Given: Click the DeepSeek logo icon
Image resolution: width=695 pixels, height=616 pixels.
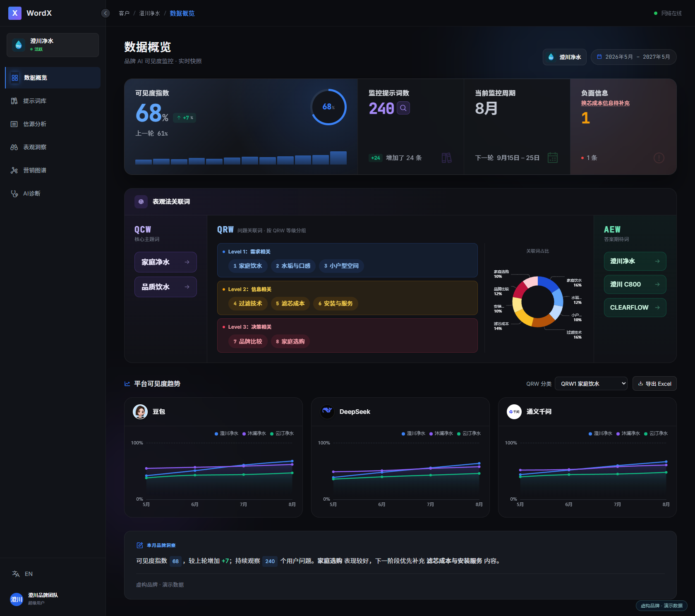Looking at the screenshot, I should [x=327, y=412].
